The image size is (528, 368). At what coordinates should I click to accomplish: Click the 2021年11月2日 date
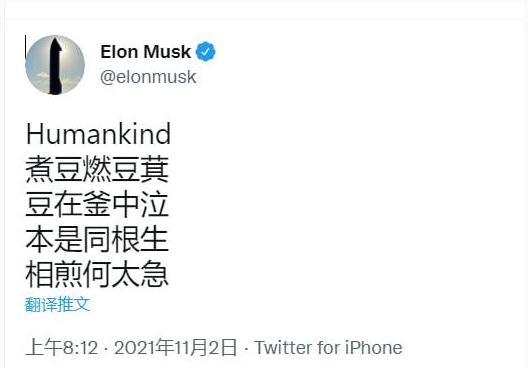[175, 347]
